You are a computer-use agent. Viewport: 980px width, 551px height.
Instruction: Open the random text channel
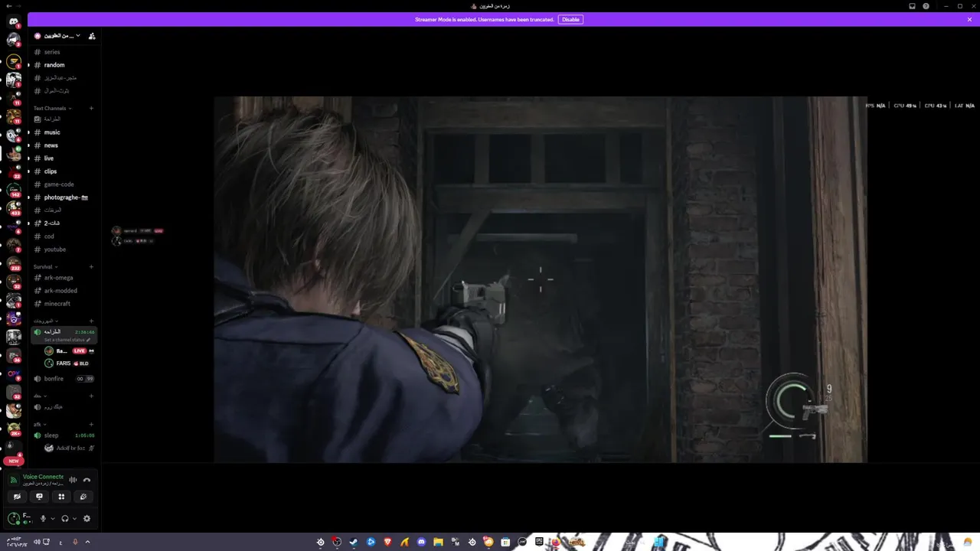tap(64, 65)
